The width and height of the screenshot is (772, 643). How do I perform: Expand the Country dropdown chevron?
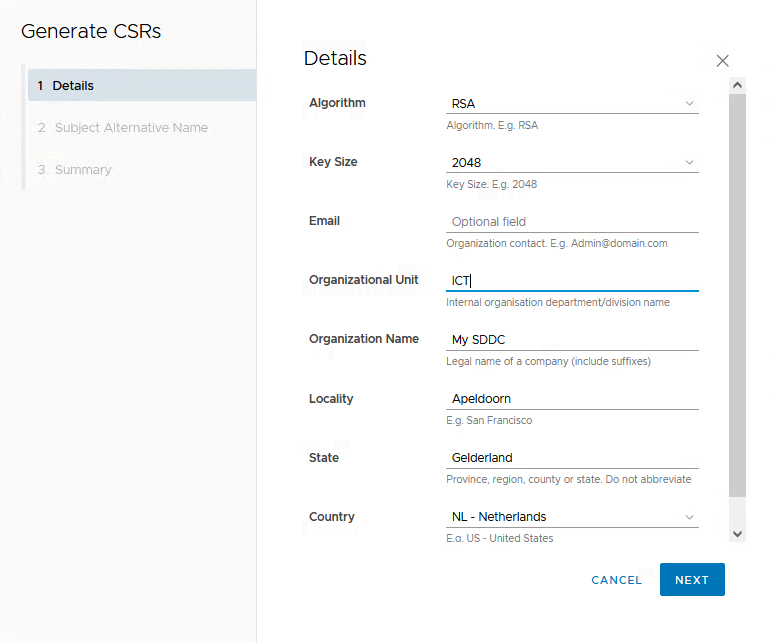coord(689,517)
